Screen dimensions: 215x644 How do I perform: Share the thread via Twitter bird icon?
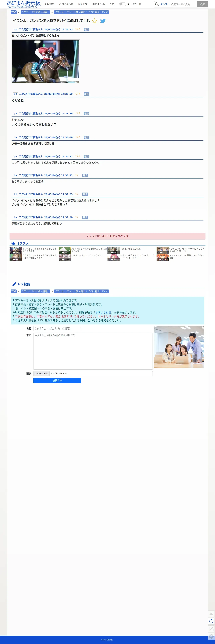[x=103, y=21]
